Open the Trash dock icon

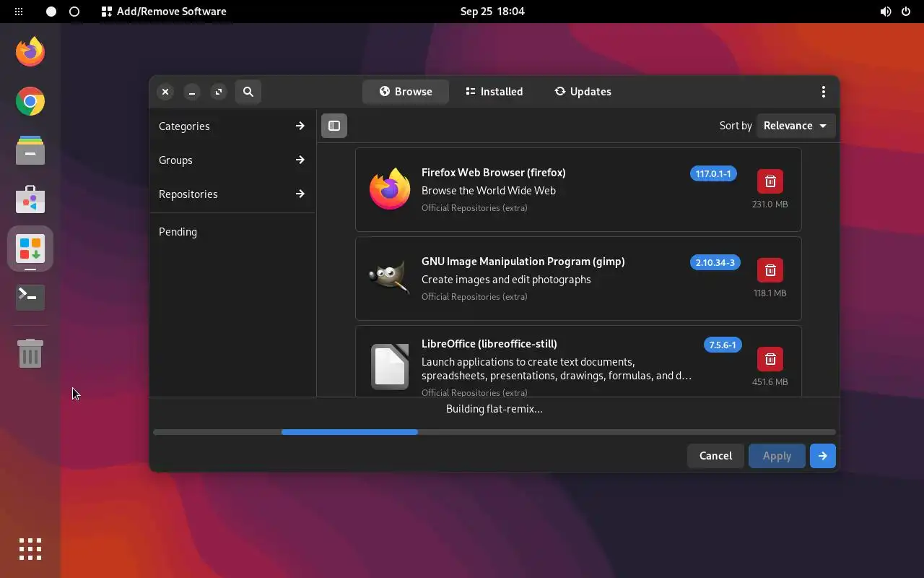tap(30, 353)
